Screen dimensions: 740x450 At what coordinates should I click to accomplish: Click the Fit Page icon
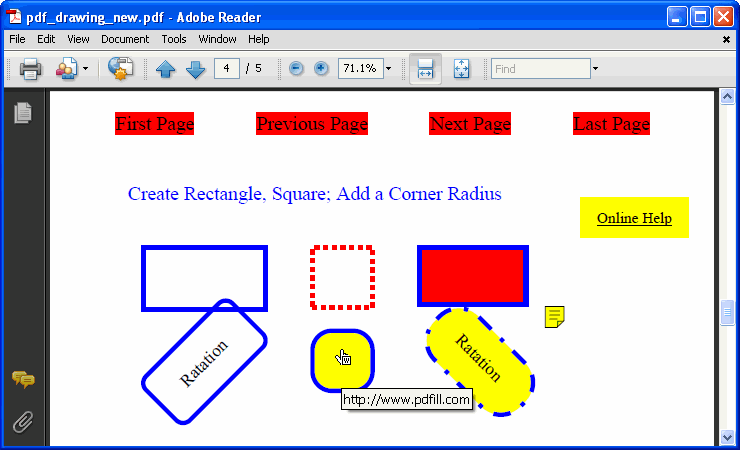point(462,69)
